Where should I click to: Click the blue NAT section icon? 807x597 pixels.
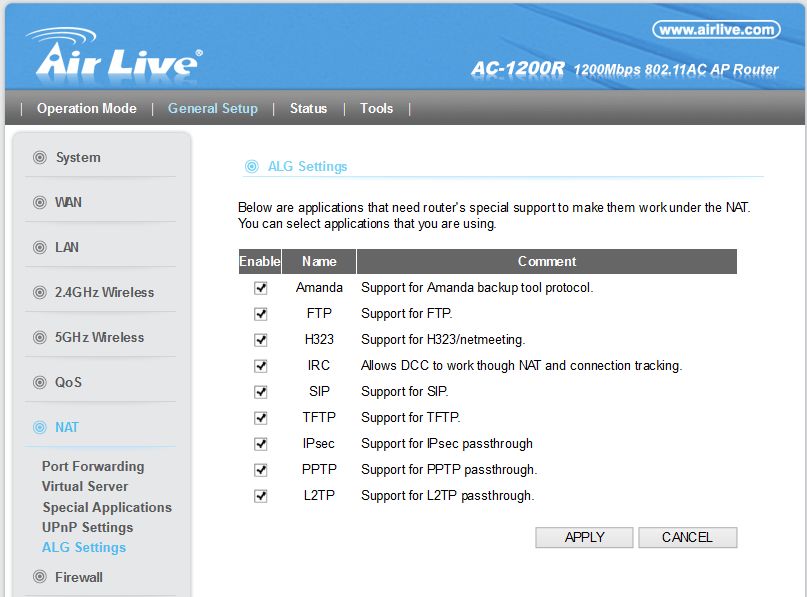click(40, 428)
